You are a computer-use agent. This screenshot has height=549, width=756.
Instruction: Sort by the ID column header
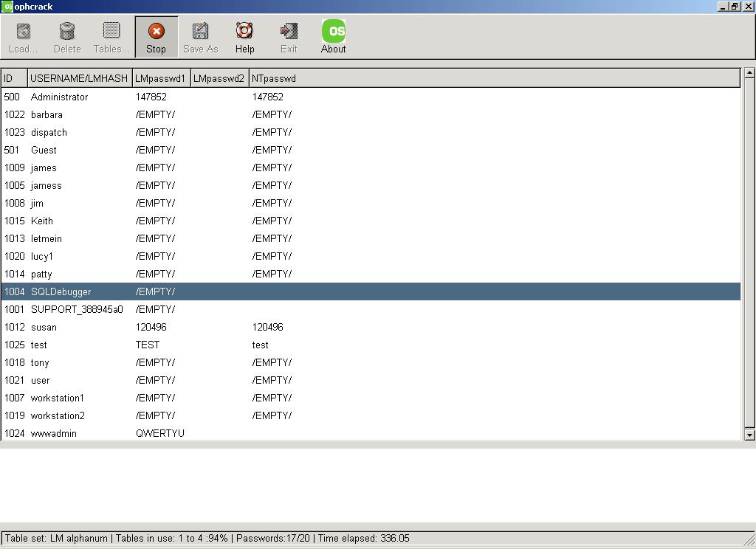(x=15, y=78)
